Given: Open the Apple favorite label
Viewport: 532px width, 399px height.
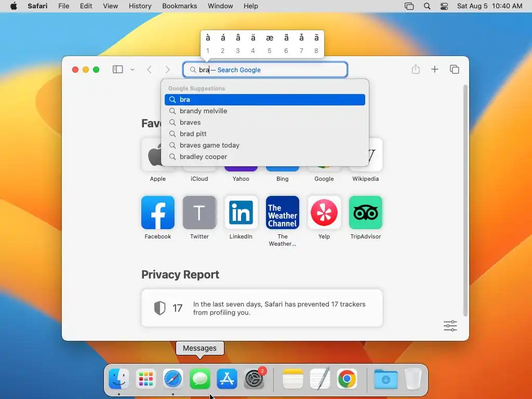Looking at the screenshot, I should tap(158, 179).
